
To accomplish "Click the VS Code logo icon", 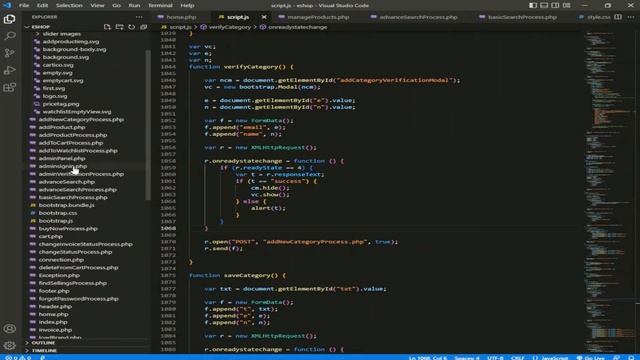I will (7, 5).
